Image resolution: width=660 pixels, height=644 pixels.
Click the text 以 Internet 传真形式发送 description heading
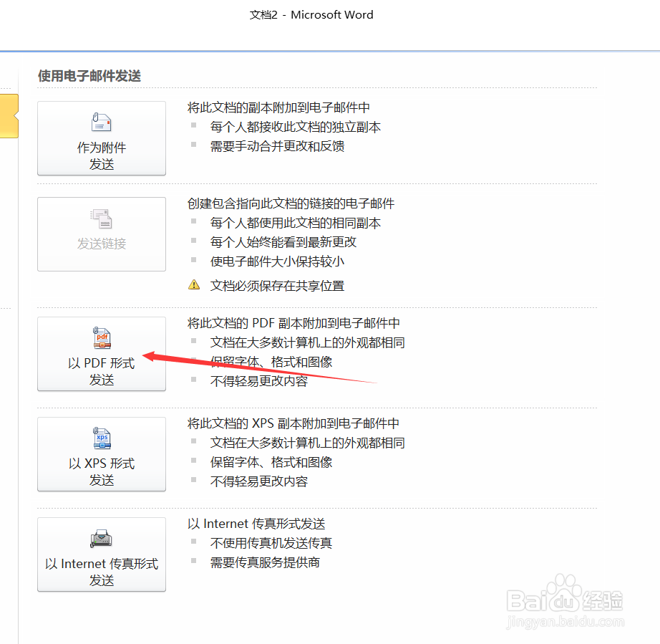pyautogui.click(x=256, y=524)
